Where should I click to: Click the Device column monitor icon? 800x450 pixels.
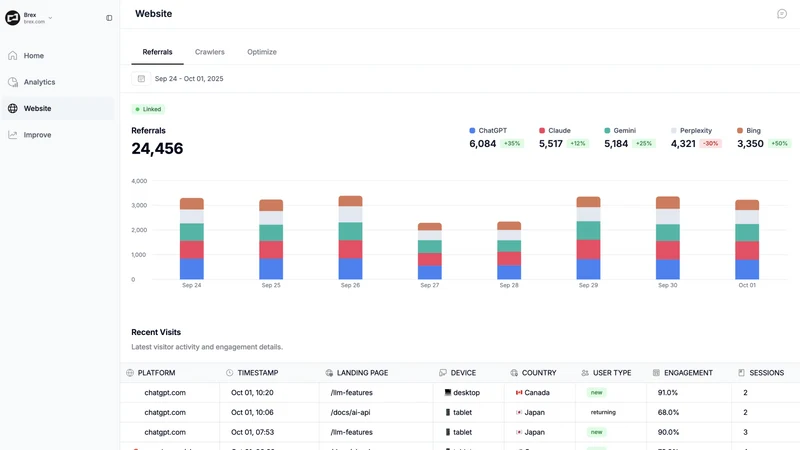442,373
